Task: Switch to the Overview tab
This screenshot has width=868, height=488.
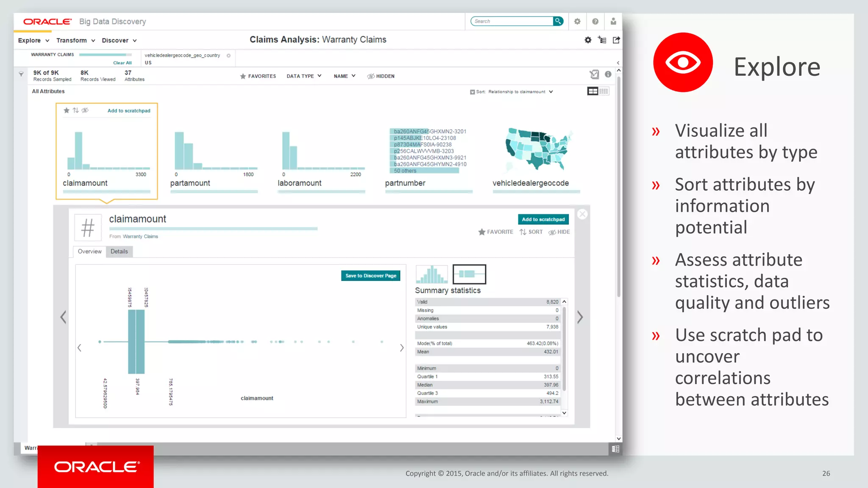Action: click(x=89, y=251)
